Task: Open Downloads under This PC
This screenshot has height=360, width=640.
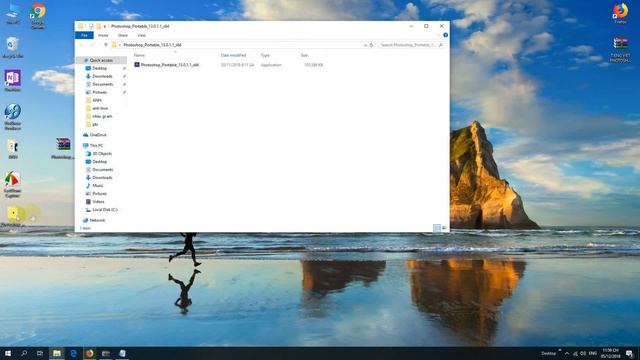Action: coord(102,178)
